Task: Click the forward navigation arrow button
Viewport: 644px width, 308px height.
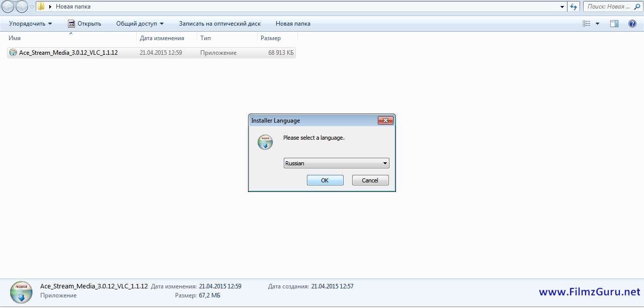Action: tap(22, 7)
